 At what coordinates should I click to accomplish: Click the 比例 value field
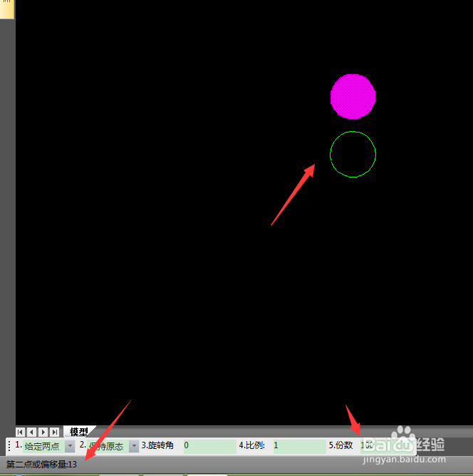pyautogui.click(x=299, y=446)
